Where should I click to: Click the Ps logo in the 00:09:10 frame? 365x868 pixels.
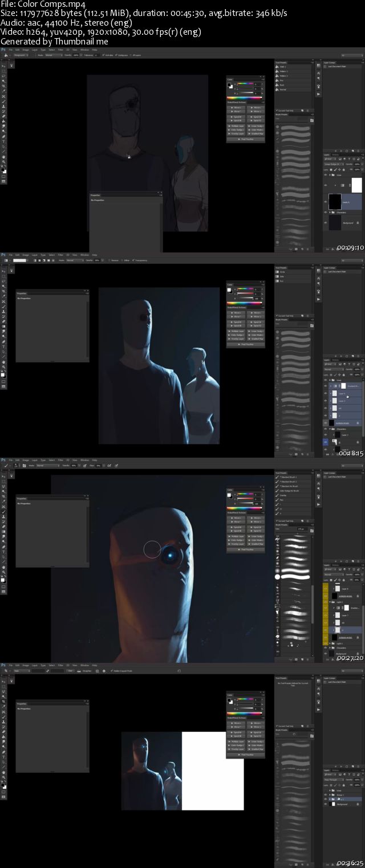click(3, 50)
